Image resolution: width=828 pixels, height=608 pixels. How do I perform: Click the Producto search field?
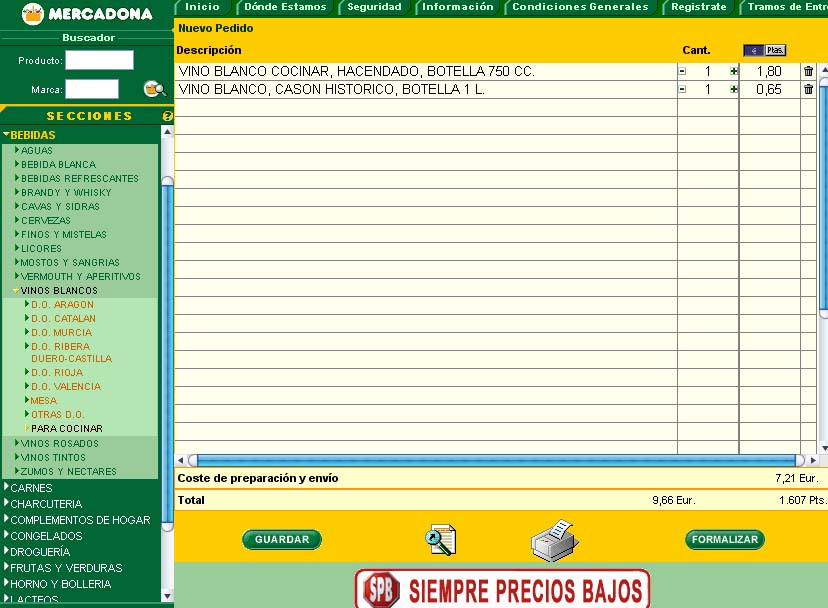click(x=99, y=60)
